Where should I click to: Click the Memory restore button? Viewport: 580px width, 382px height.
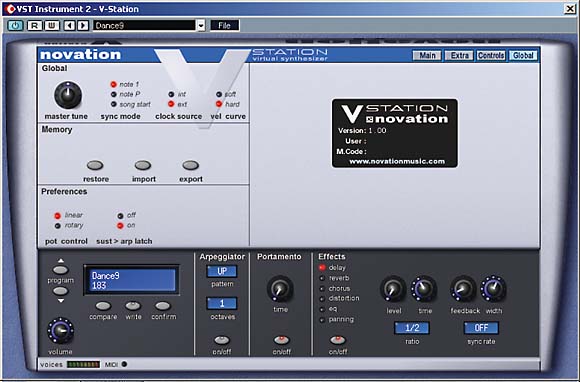click(x=95, y=165)
